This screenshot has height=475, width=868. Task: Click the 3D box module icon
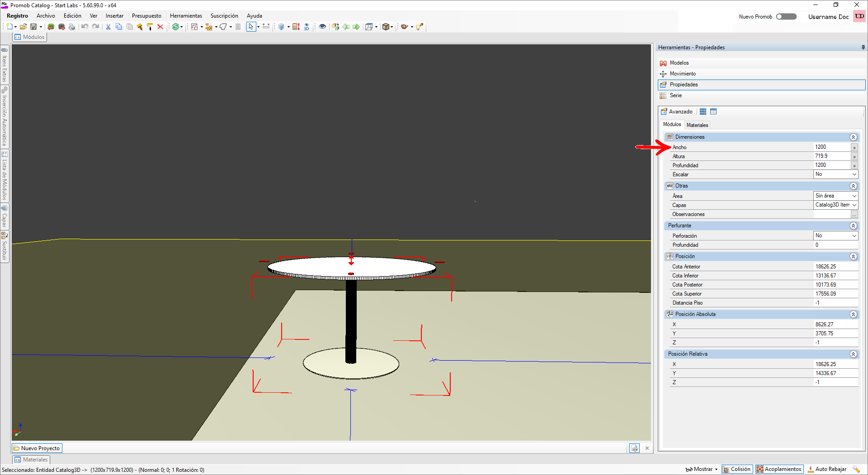[386, 27]
